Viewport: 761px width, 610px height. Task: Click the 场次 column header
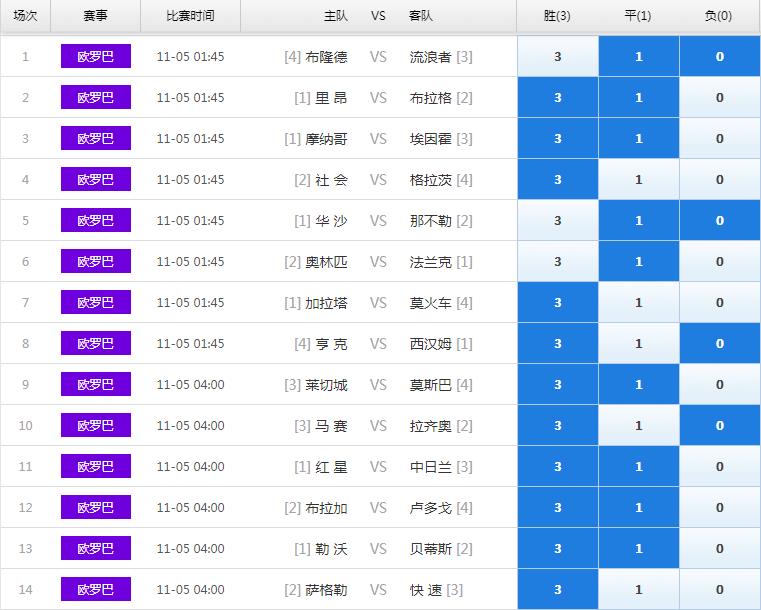(x=25, y=16)
